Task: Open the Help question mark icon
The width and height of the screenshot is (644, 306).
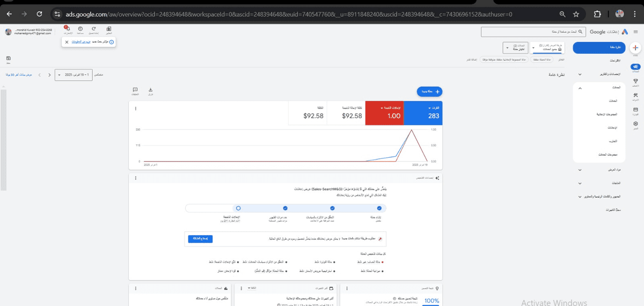Action: [x=80, y=29]
